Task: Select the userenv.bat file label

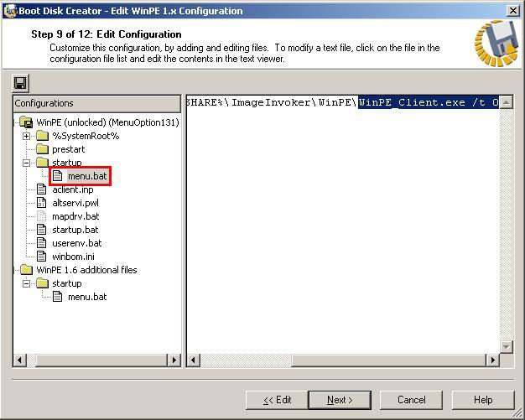Action: point(76,243)
